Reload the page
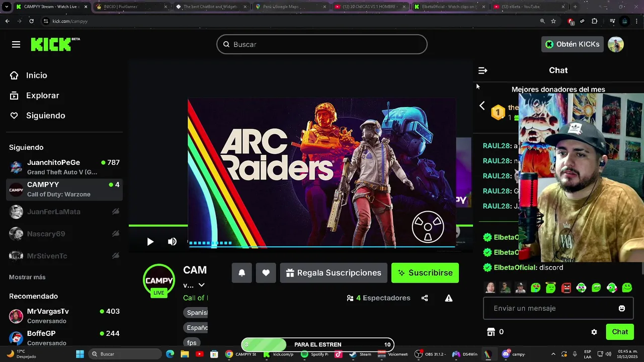The width and height of the screenshot is (644, 362). [31, 21]
